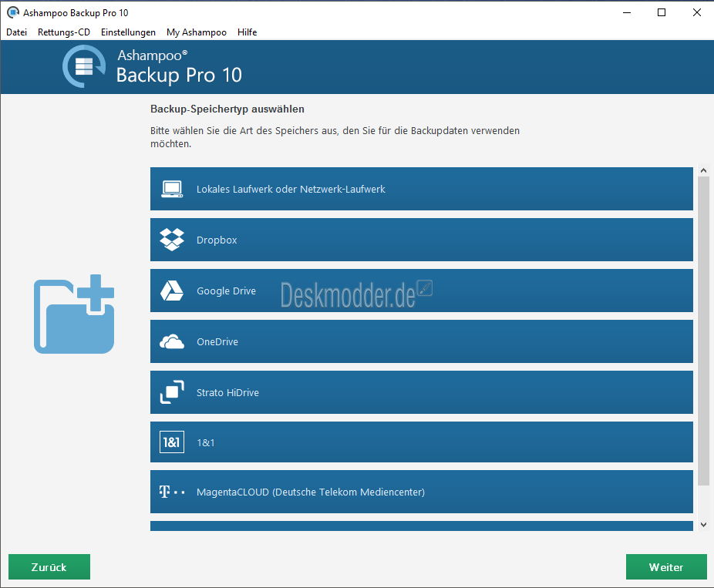Click the local drive laptop icon

pos(172,189)
